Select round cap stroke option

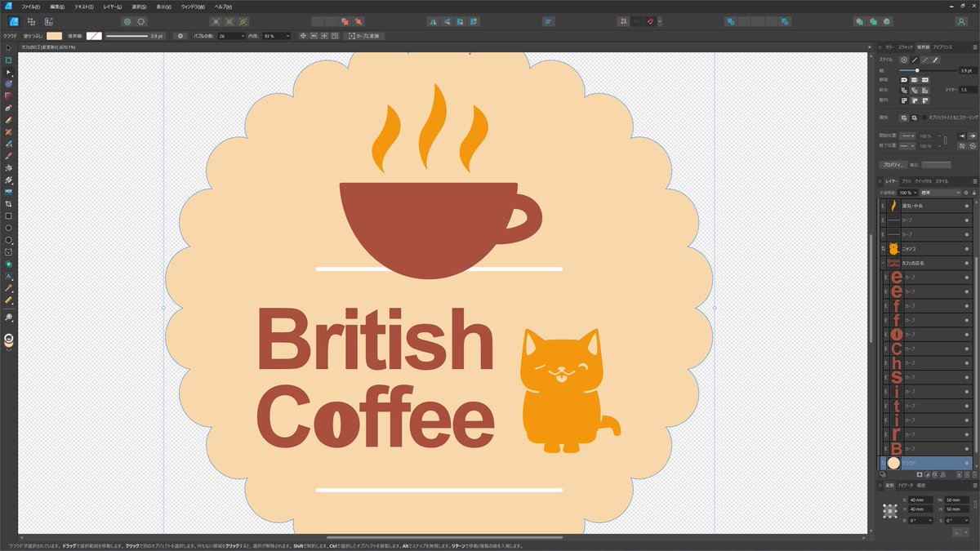point(904,79)
